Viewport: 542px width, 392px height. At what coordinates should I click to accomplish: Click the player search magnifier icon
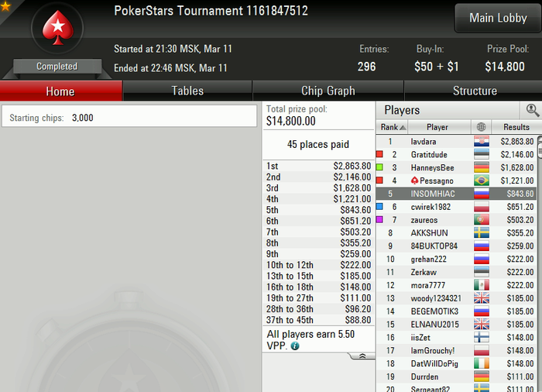tap(532, 110)
